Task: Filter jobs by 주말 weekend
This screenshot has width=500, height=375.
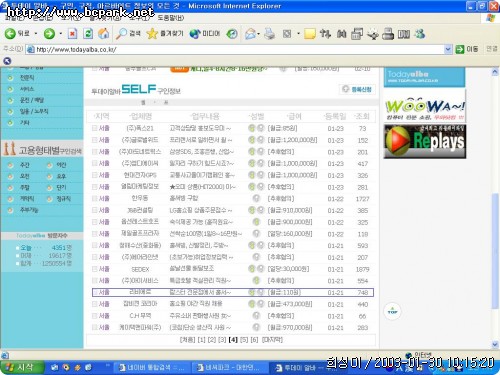Action: pyautogui.click(x=25, y=187)
